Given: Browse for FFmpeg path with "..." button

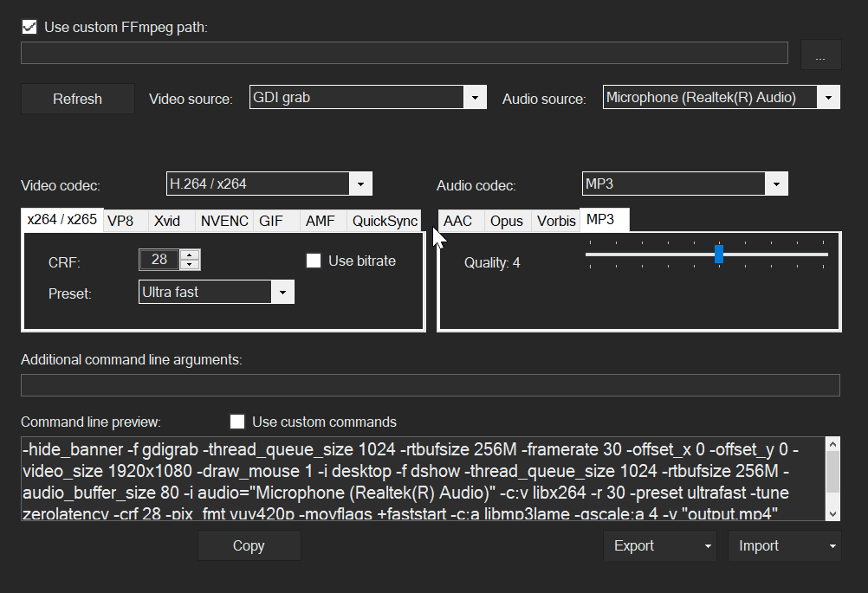Looking at the screenshot, I should (820, 54).
